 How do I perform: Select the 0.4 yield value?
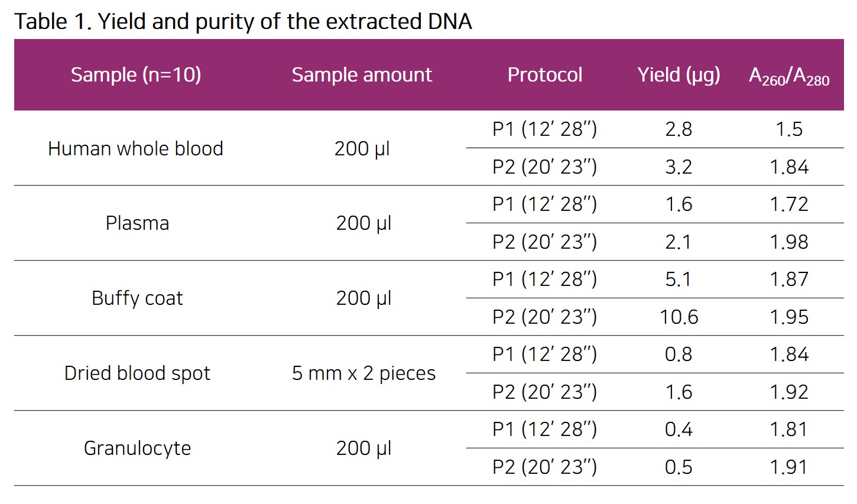(679, 430)
